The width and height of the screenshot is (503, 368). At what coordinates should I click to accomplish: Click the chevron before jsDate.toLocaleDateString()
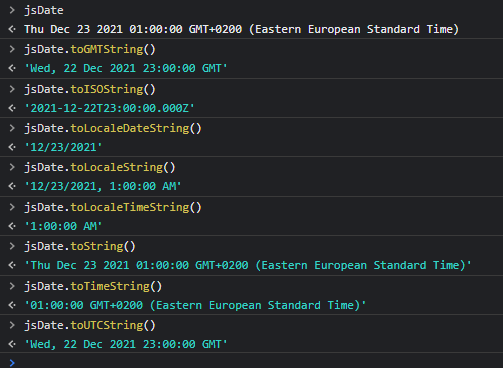tap(12, 128)
